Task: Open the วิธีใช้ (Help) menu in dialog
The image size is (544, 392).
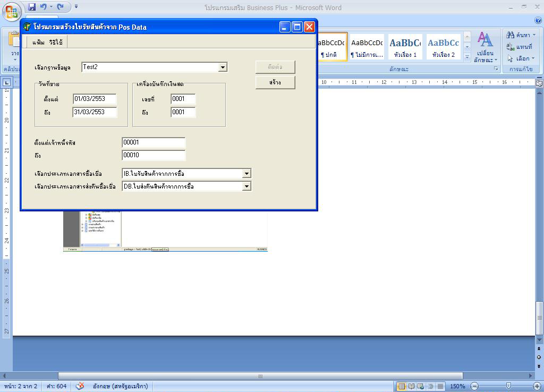Action: point(56,42)
